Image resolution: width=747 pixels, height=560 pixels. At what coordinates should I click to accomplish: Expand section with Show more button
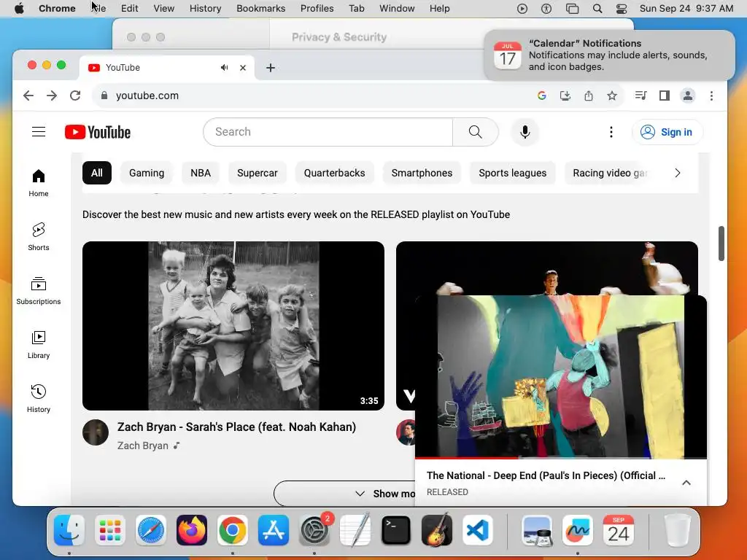(345, 494)
